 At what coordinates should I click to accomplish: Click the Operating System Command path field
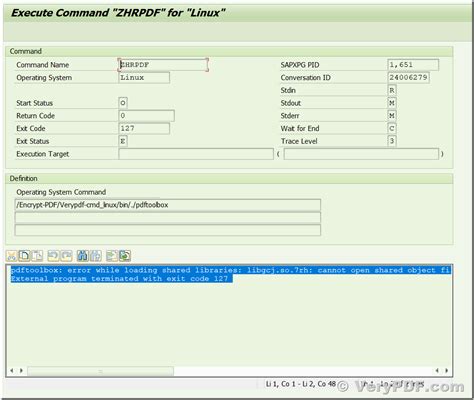point(168,205)
